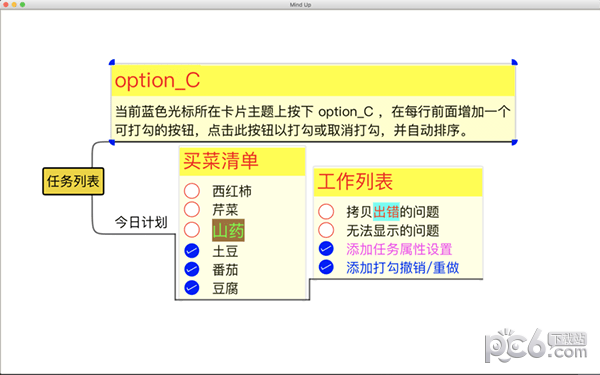Image resolution: width=600 pixels, height=375 pixels.
Task: Click the top-right blue selection handle
Action: point(515,62)
